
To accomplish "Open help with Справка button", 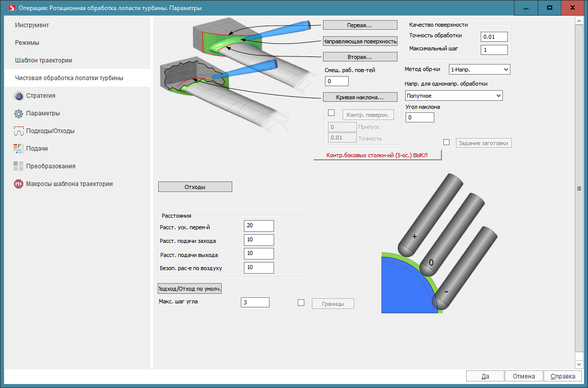I will (562, 376).
